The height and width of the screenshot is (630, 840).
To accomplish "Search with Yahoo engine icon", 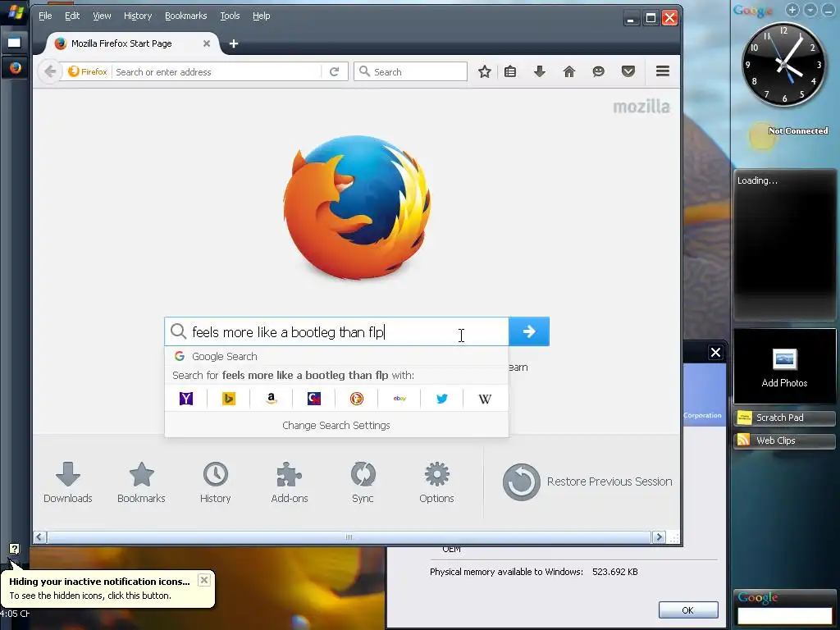I will coord(186,399).
